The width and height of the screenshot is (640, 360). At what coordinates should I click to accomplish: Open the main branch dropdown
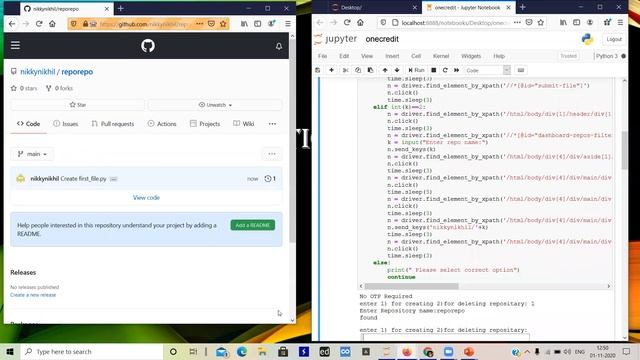[32, 154]
